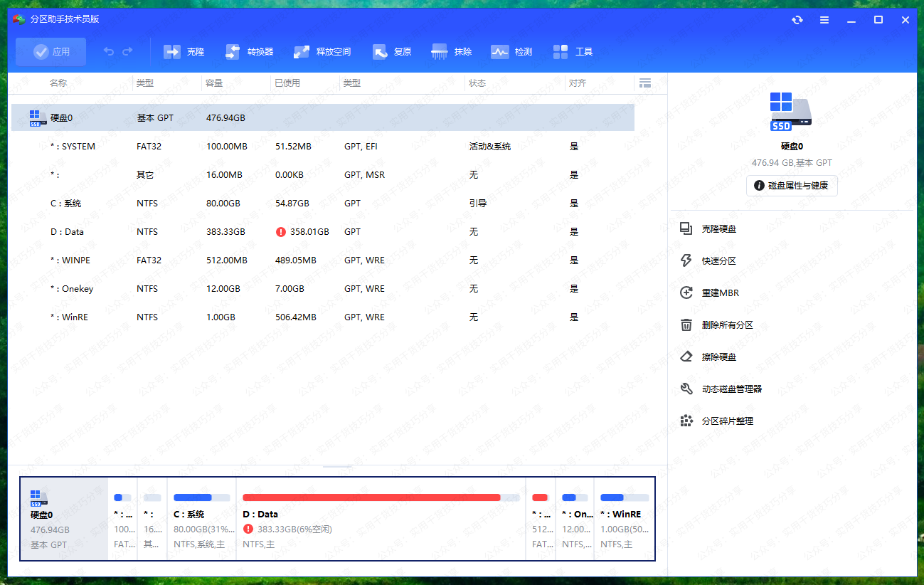Click the undo arrow in toolbar
This screenshot has width=924, height=585.
[x=109, y=51]
